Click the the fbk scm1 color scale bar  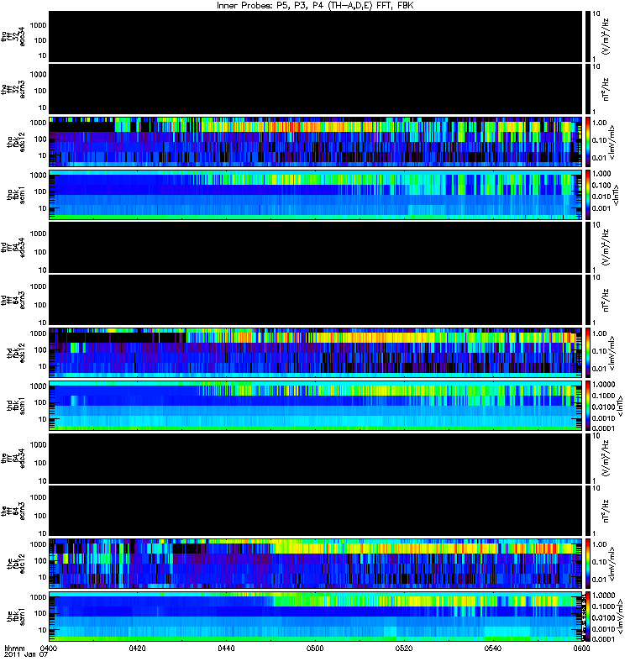[x=588, y=617]
